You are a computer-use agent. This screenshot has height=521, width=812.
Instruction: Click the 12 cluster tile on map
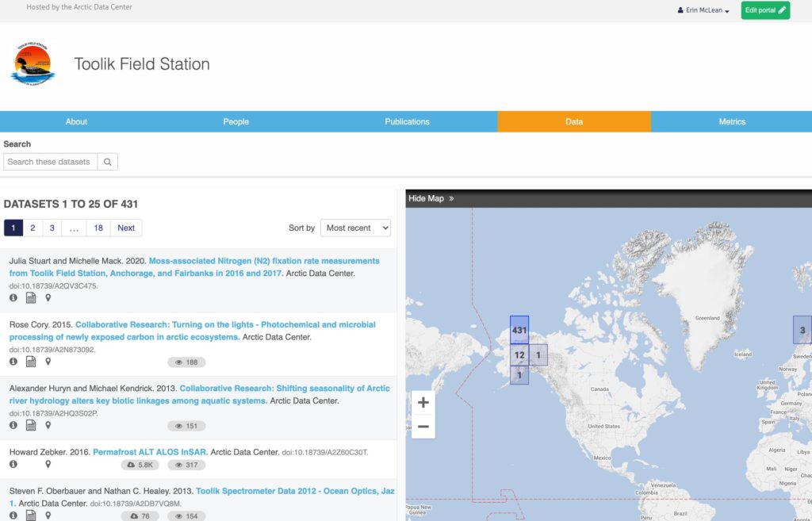coord(519,354)
